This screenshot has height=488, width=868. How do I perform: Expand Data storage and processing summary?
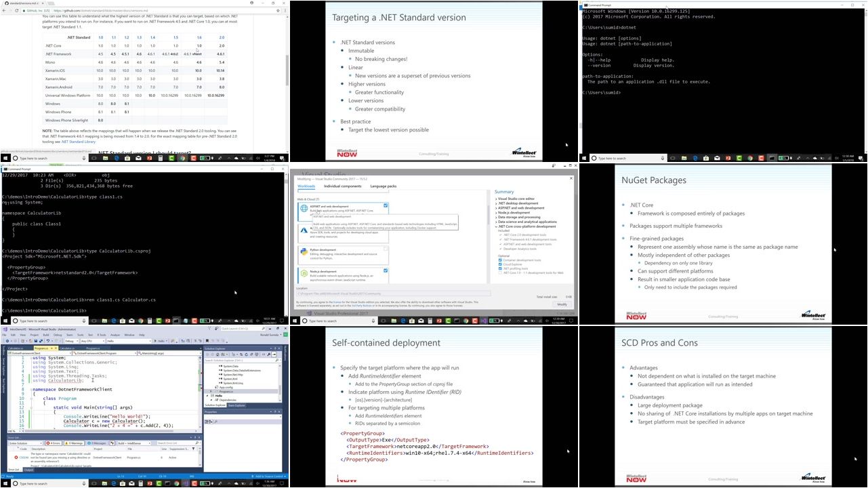[x=496, y=217]
